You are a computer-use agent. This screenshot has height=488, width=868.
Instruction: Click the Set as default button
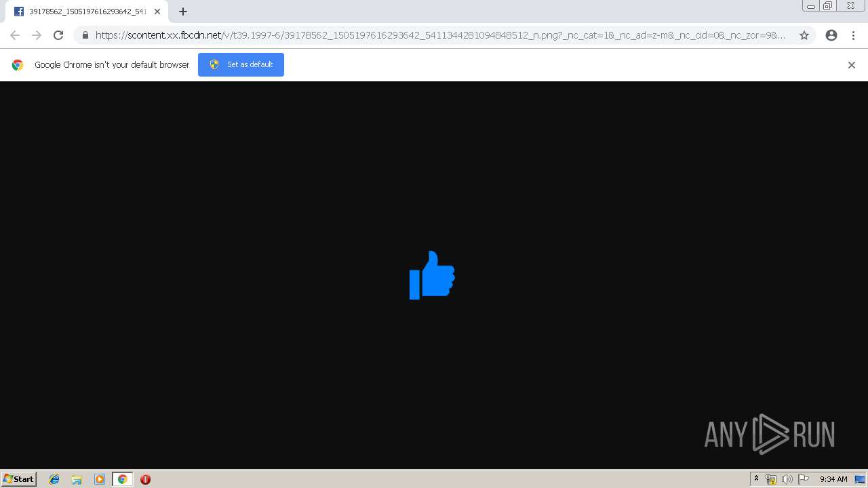tap(241, 64)
